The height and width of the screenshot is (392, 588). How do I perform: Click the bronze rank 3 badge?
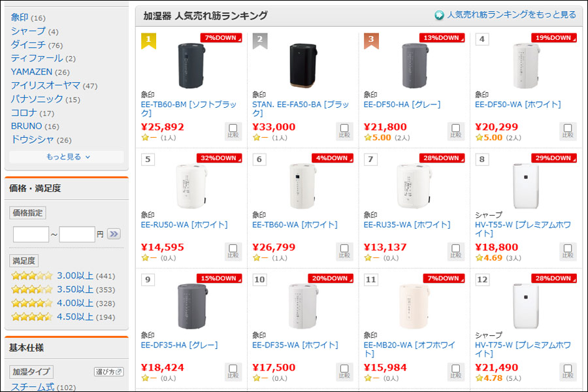371,41
